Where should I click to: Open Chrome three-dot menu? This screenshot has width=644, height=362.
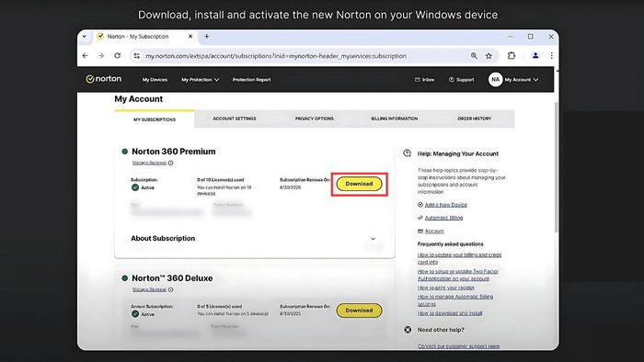pyautogui.click(x=552, y=56)
